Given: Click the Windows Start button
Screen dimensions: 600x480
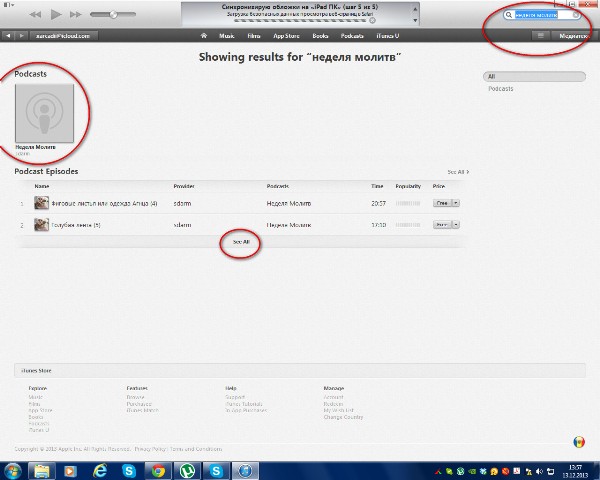Looking at the screenshot, I should pyautogui.click(x=13, y=470).
